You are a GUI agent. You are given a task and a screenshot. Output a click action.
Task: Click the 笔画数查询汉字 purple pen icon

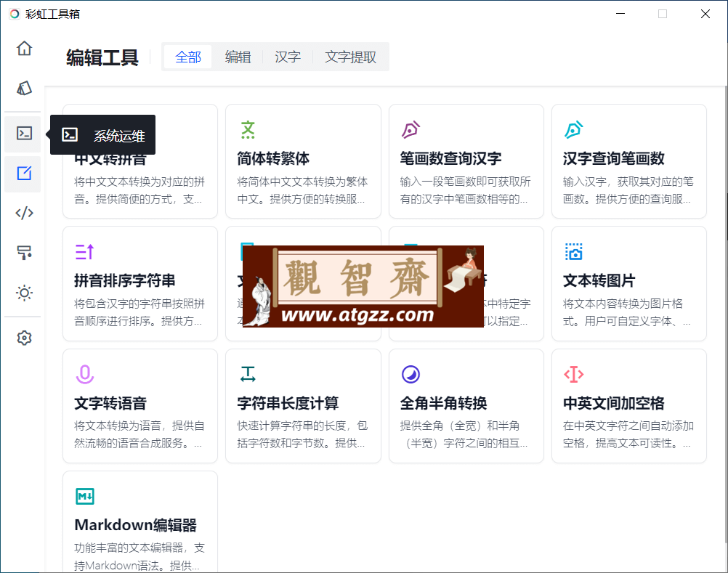411,130
